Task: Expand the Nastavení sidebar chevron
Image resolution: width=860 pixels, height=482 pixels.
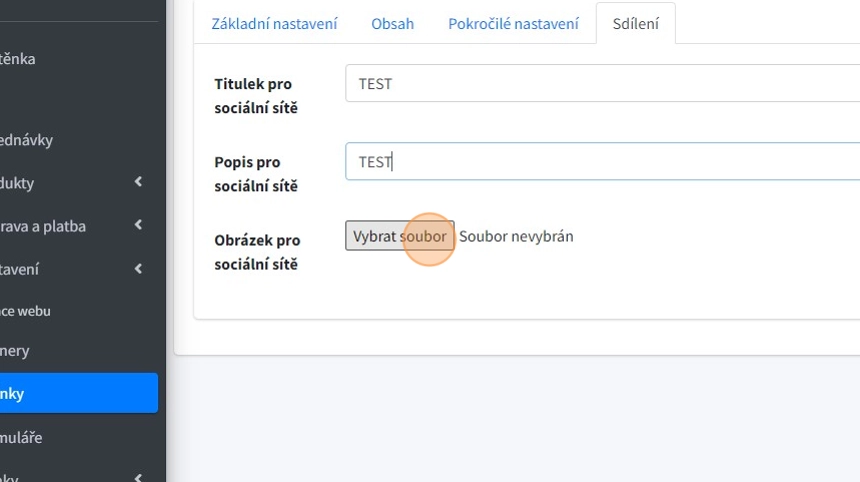Action: click(x=138, y=268)
